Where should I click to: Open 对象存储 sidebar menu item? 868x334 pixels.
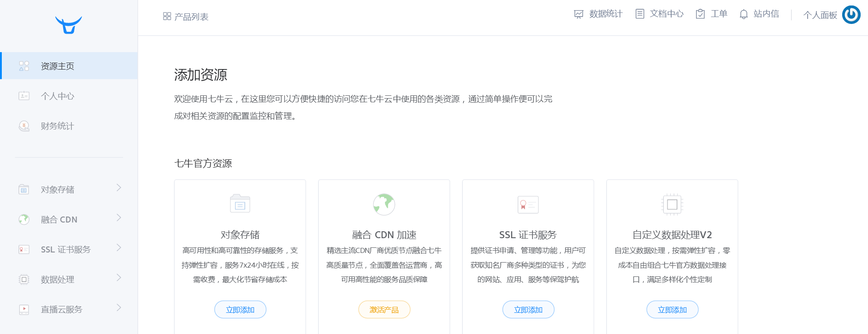(x=69, y=189)
